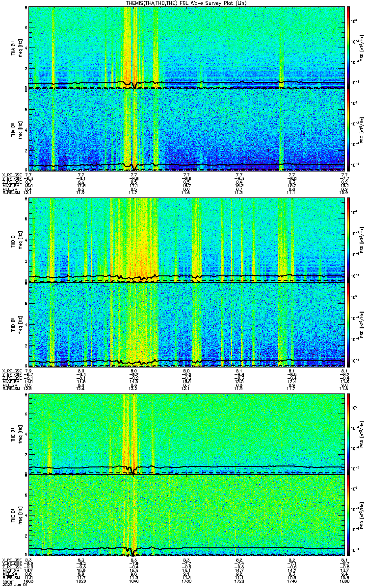The image size is (368, 588).
Task: Click the color bar beside the bottom THE panel
Action: [348, 514]
